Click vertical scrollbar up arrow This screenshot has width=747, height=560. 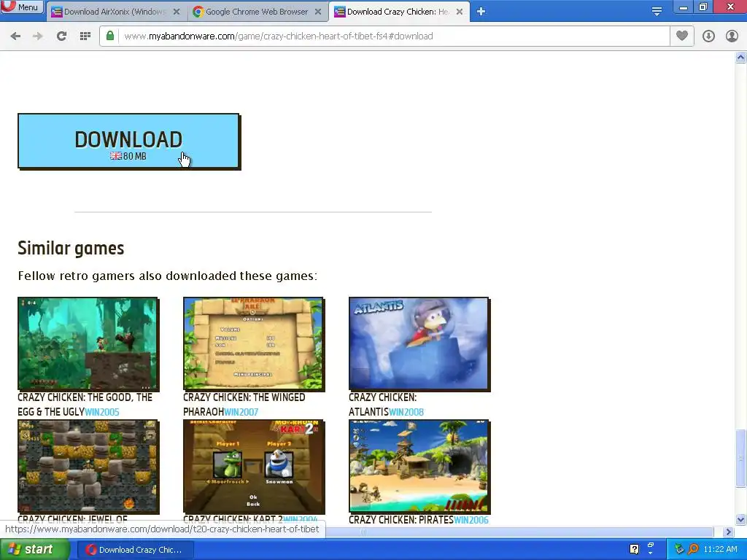(x=741, y=58)
